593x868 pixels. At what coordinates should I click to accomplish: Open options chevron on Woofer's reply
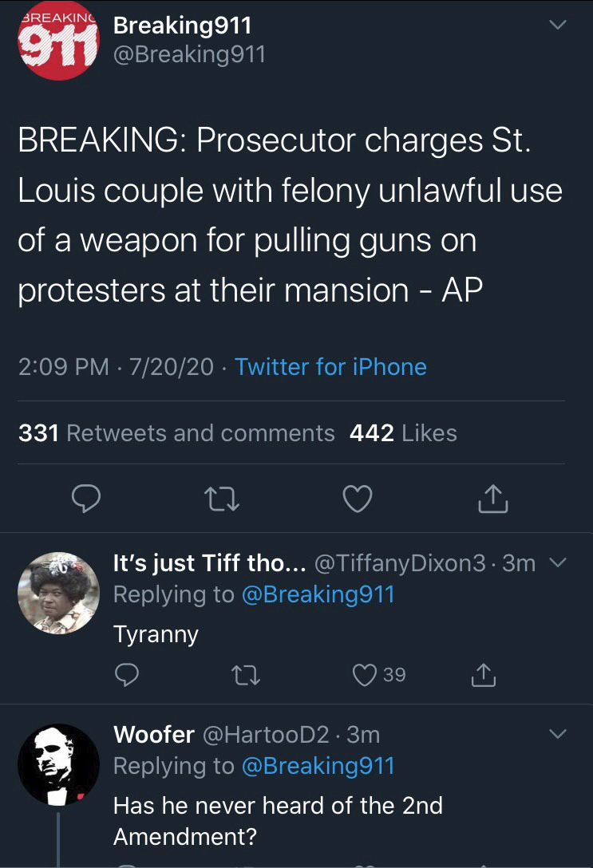(558, 733)
